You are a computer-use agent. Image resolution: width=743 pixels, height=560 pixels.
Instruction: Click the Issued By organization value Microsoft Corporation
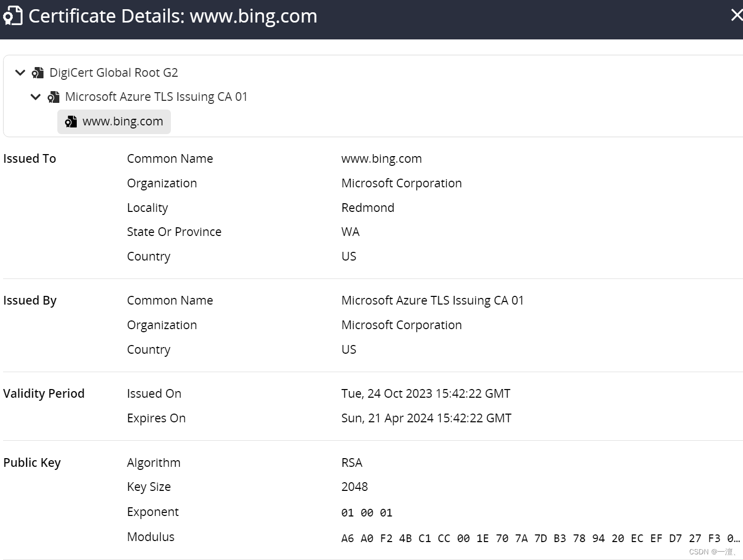402,325
